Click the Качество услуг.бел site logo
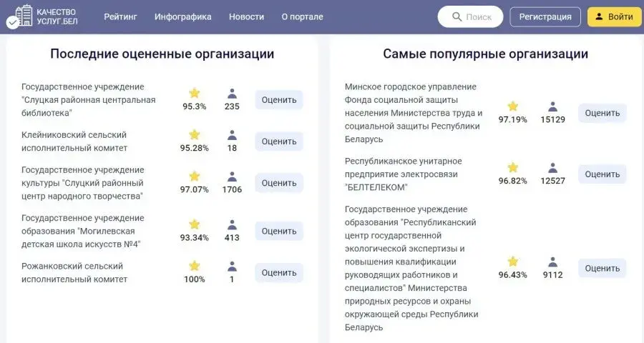Viewport: 644px width, 343px height. [42, 16]
